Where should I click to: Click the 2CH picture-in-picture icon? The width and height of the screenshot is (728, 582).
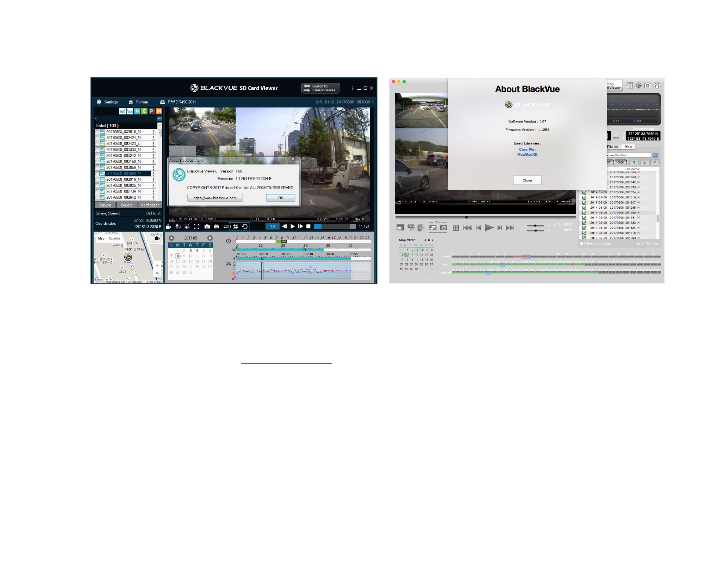click(x=236, y=226)
